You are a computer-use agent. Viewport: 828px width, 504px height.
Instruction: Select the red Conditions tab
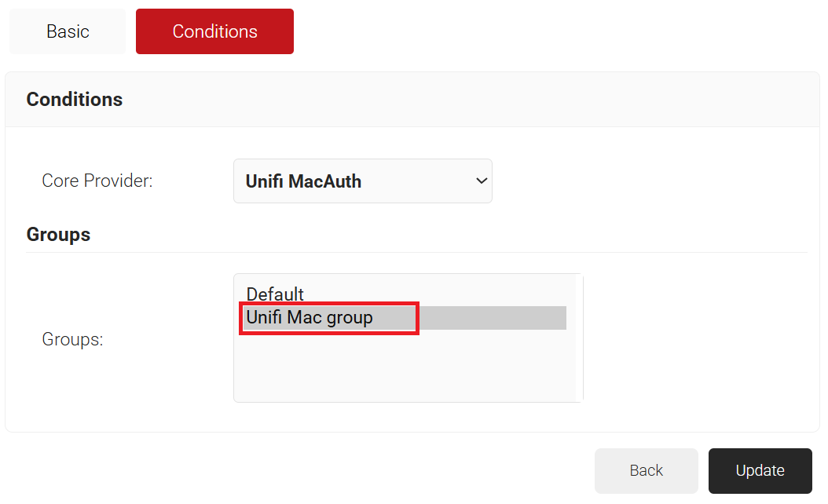pyautogui.click(x=214, y=31)
